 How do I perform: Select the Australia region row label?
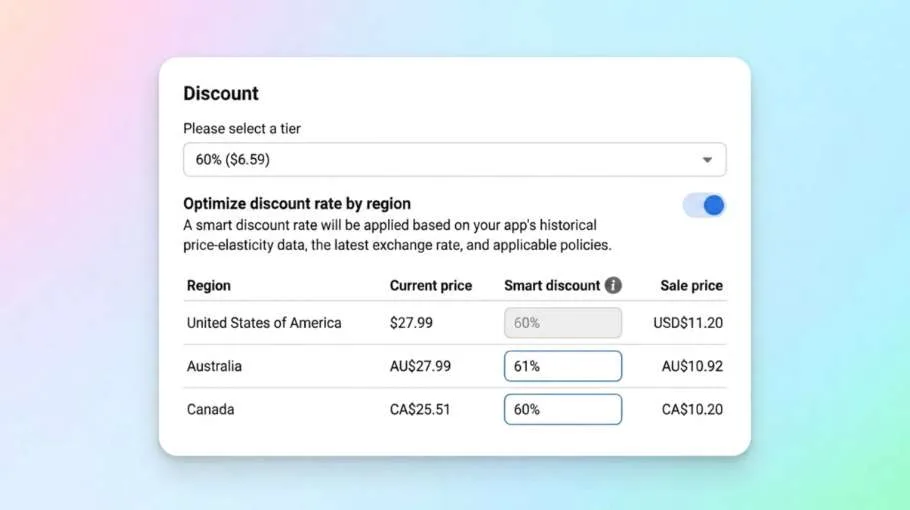(x=214, y=366)
